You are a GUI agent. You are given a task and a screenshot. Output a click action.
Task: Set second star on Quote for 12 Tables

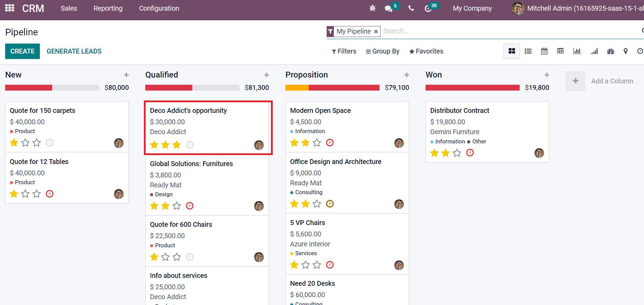coord(25,193)
